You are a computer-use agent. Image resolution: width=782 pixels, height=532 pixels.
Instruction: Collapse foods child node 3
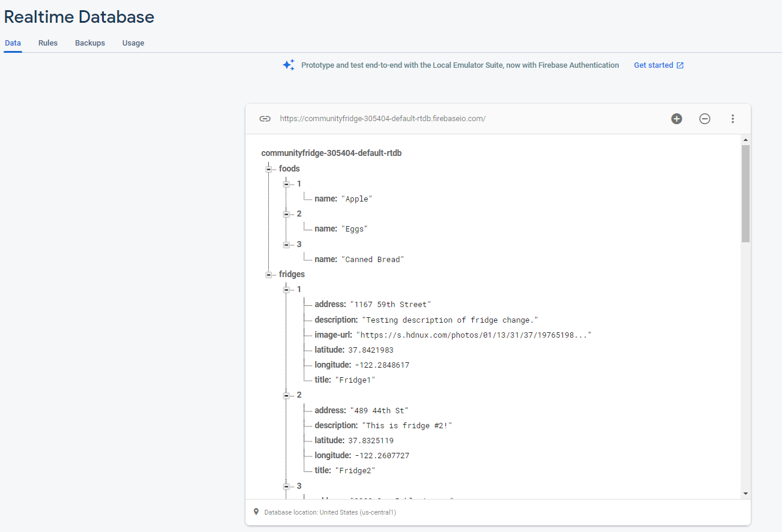pos(287,245)
